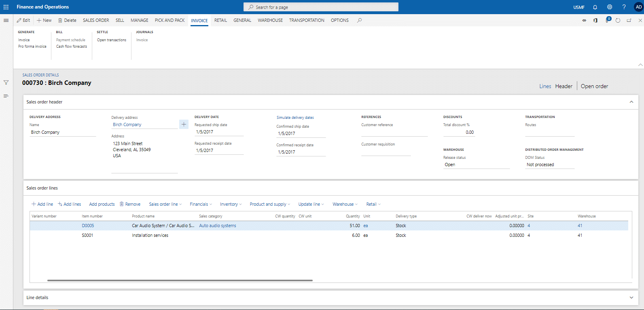The height and width of the screenshot is (310, 644).
Task: Click the Total discount % field
Action: click(x=459, y=132)
